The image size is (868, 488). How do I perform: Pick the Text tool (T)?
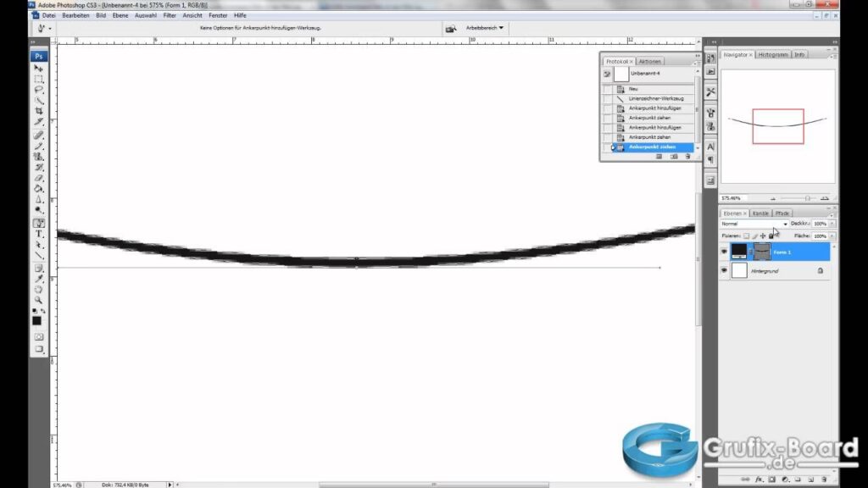(39, 234)
